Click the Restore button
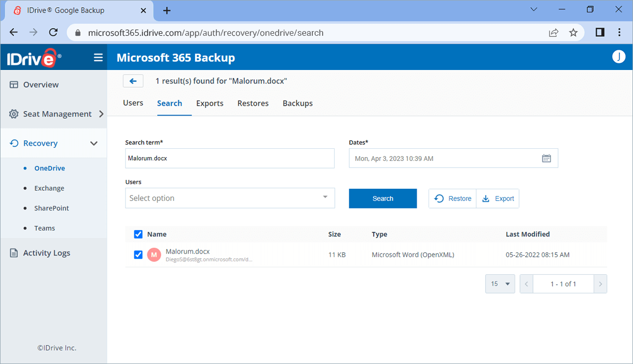This screenshot has width=633, height=364. pyautogui.click(x=452, y=199)
